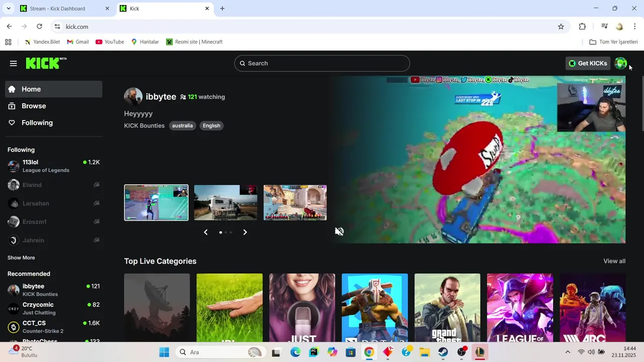This screenshot has width=644, height=362.
Task: Open CCT_CS in Recommended list
Action: pyautogui.click(x=54, y=327)
